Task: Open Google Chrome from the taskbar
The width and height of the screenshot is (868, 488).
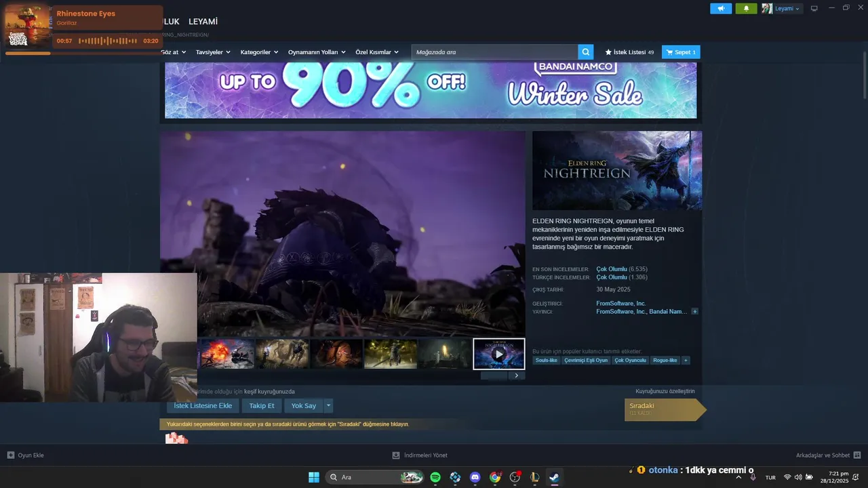Action: 495,477
